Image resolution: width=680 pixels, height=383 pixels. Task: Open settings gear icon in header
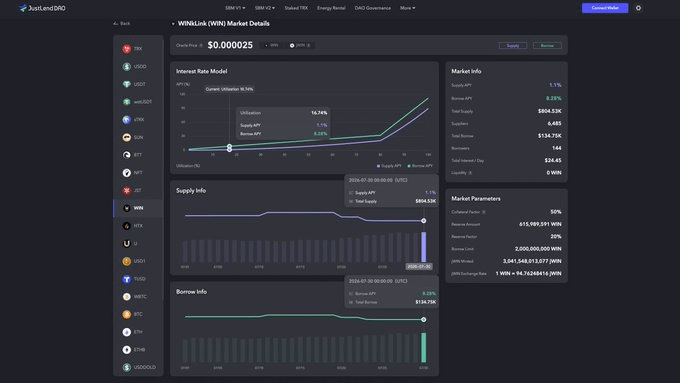point(638,8)
